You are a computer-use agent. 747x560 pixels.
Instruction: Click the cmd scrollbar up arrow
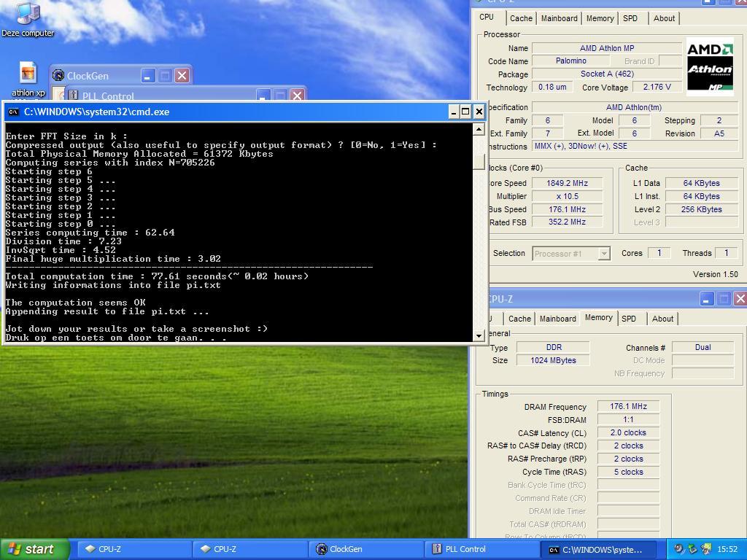point(479,129)
